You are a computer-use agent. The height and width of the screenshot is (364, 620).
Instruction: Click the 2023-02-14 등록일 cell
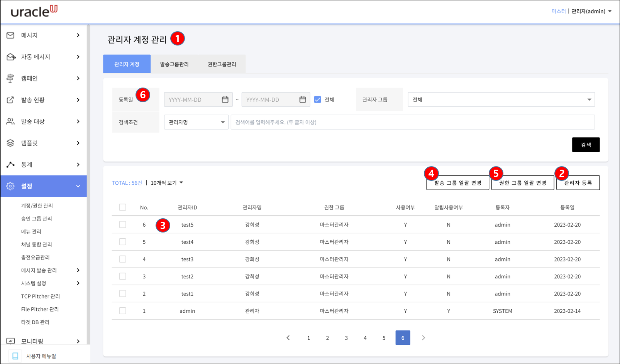(567, 311)
